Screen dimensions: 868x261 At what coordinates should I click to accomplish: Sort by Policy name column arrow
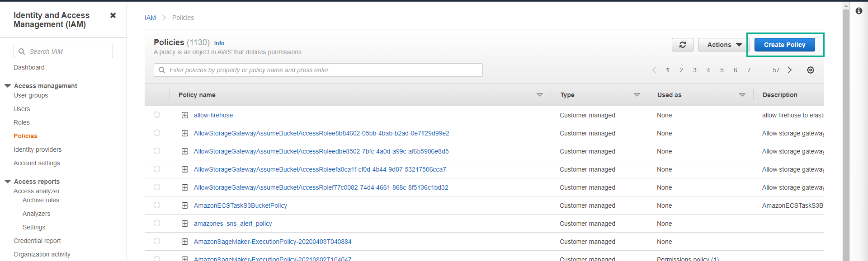tap(539, 95)
